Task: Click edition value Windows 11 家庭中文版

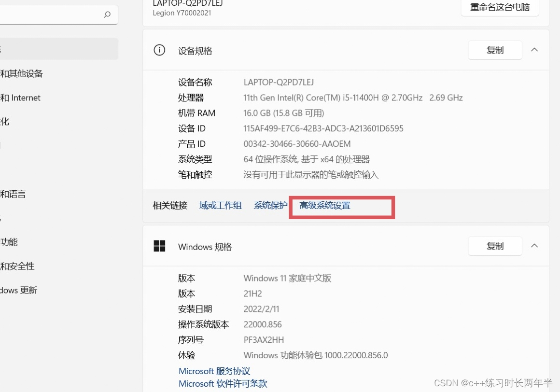Action: pyautogui.click(x=288, y=278)
